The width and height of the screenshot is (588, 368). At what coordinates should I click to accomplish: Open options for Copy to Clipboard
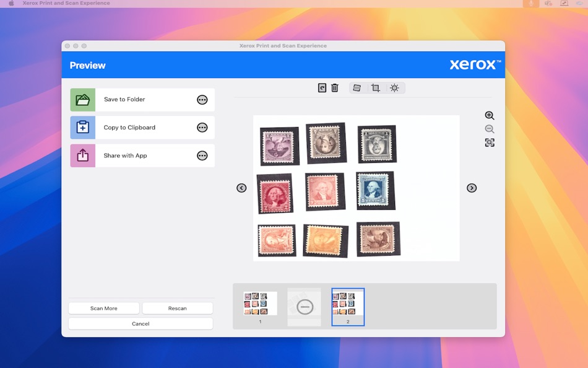click(x=202, y=128)
